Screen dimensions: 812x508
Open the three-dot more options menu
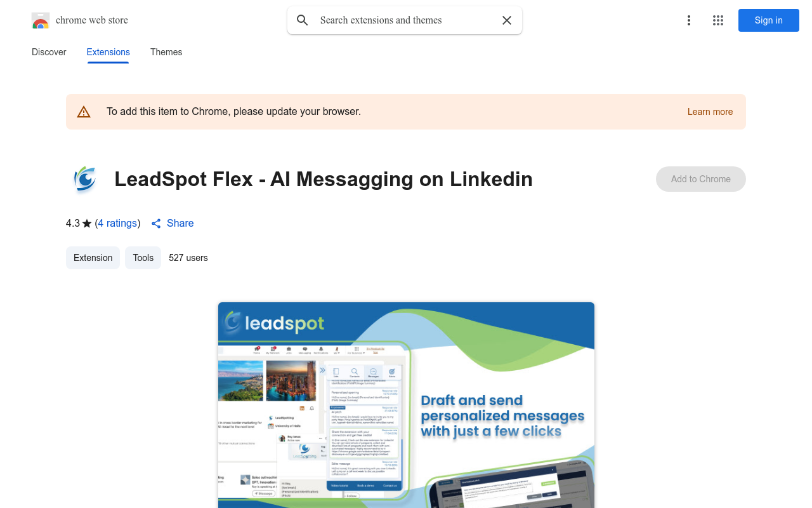689,20
